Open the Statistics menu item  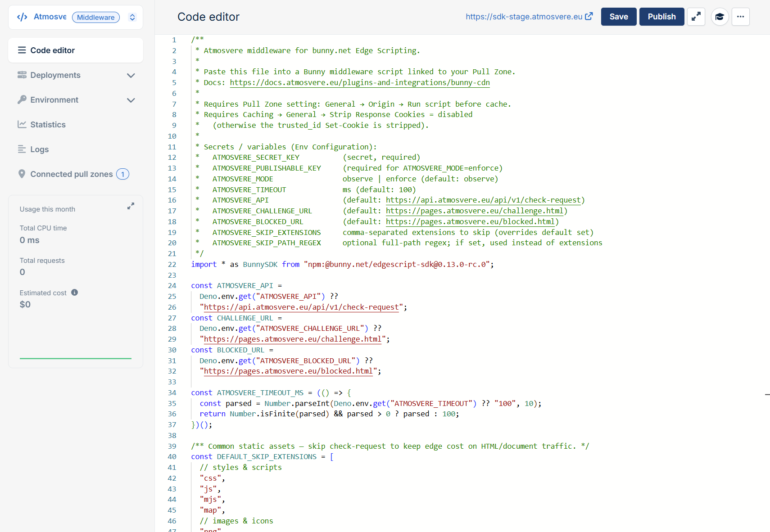76,125
